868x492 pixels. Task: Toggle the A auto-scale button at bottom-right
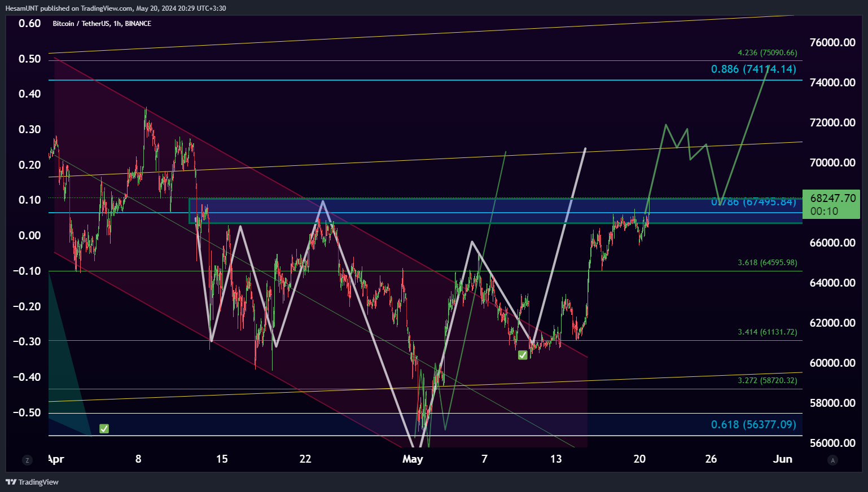click(x=832, y=460)
